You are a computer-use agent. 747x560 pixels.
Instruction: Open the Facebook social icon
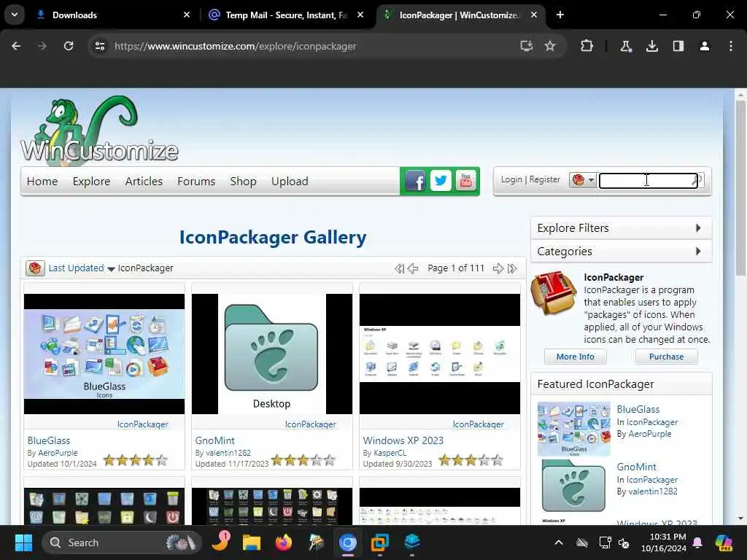(415, 181)
